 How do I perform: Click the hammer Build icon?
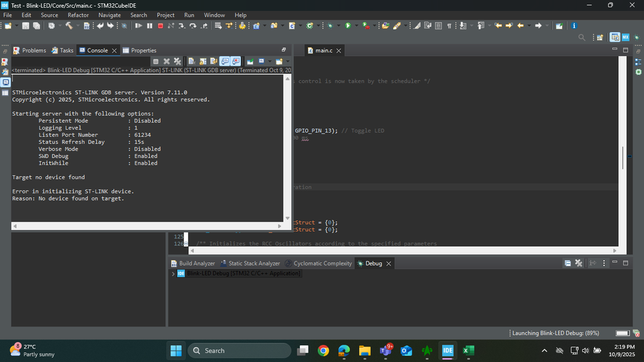pyautogui.click(x=69, y=26)
